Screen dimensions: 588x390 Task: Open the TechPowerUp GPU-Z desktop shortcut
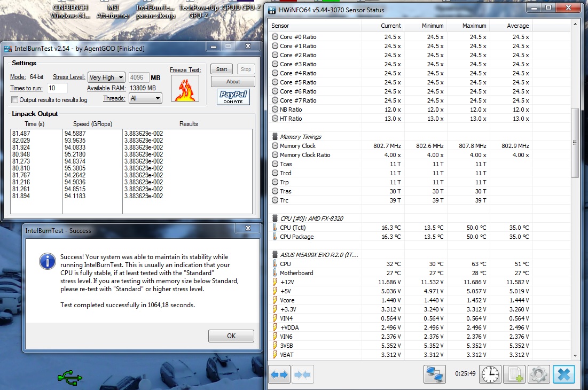click(x=198, y=11)
